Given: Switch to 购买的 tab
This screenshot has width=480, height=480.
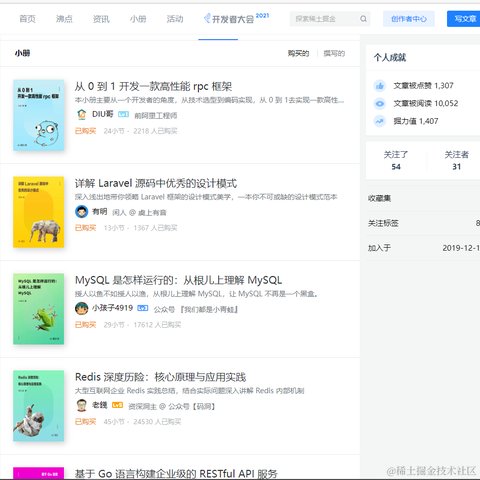Looking at the screenshot, I should point(298,53).
